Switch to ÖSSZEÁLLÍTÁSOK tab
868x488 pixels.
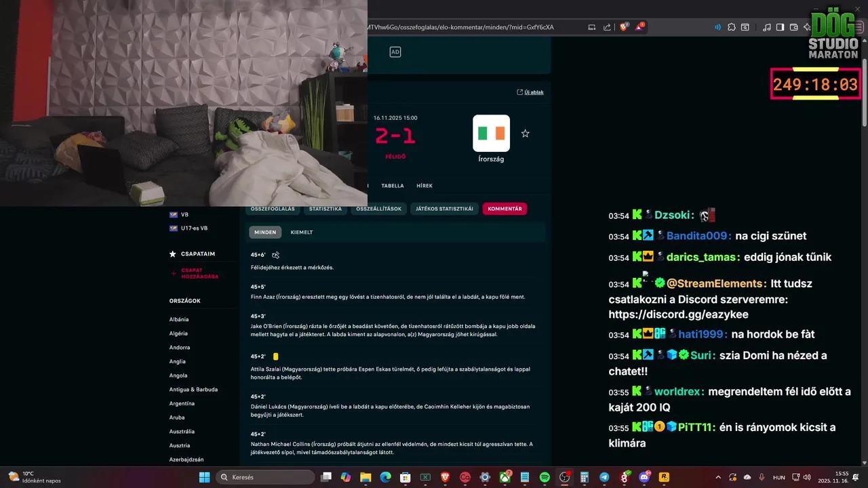(379, 209)
